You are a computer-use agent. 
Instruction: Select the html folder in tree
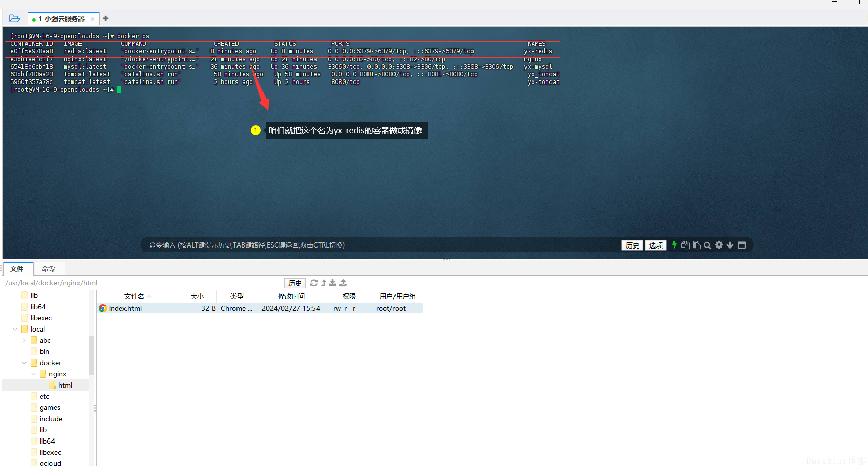point(65,385)
